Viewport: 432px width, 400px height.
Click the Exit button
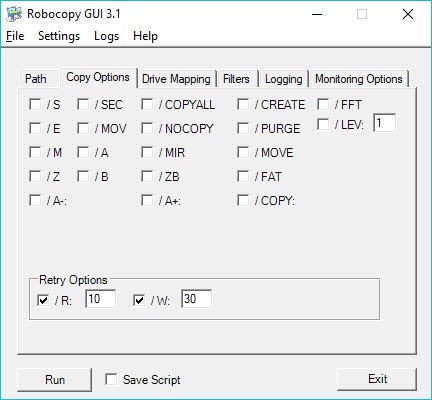click(377, 379)
